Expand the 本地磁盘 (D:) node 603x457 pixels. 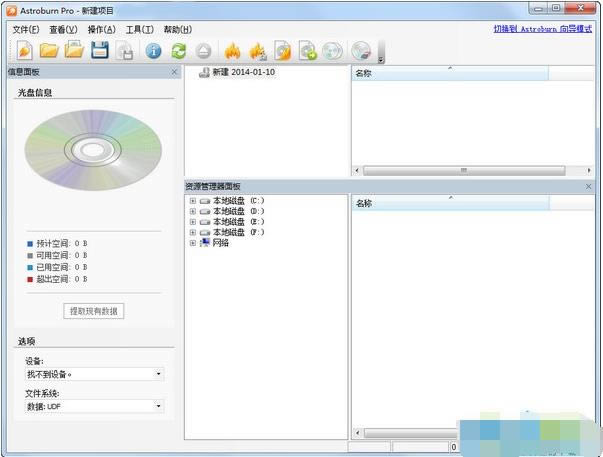pyautogui.click(x=193, y=211)
